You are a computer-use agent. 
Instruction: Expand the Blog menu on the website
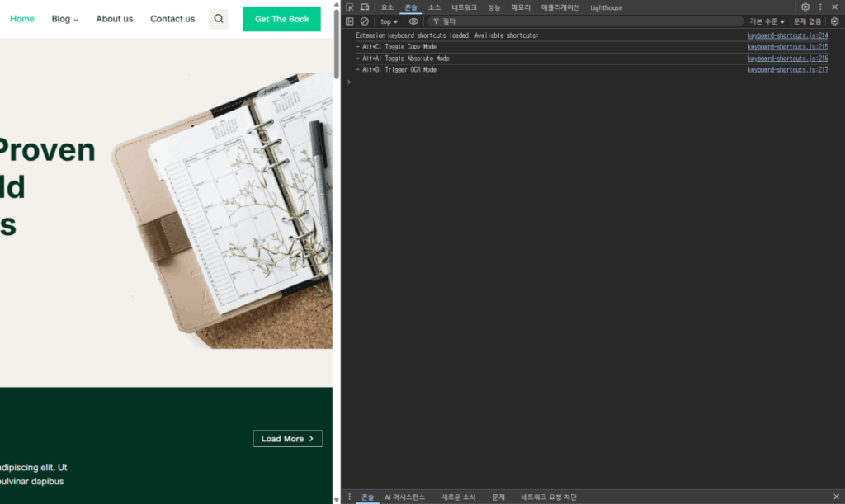click(65, 19)
